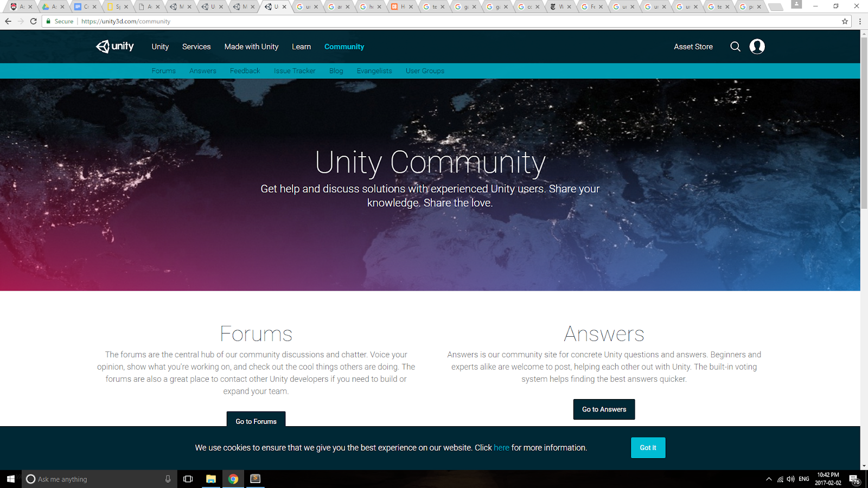Click the scrollbar down arrow

(864, 466)
